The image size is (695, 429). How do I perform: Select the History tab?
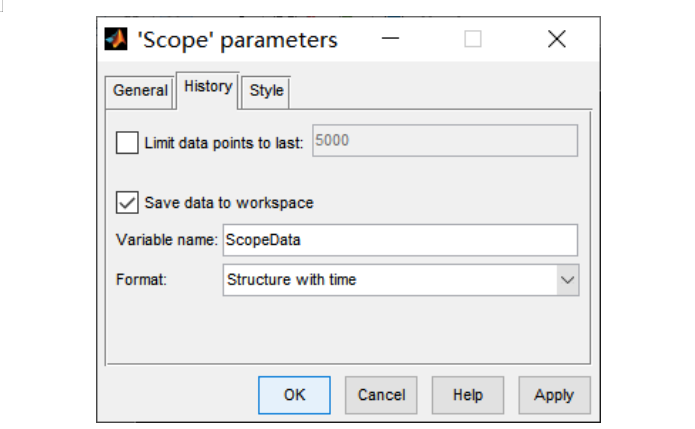click(x=208, y=87)
